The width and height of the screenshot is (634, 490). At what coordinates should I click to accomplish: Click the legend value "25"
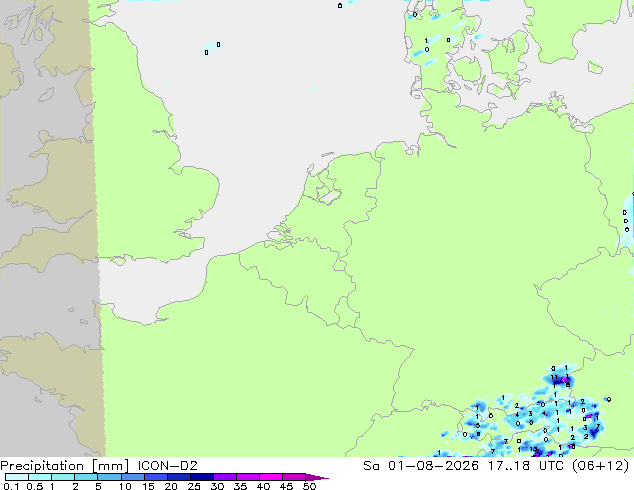coord(194,486)
